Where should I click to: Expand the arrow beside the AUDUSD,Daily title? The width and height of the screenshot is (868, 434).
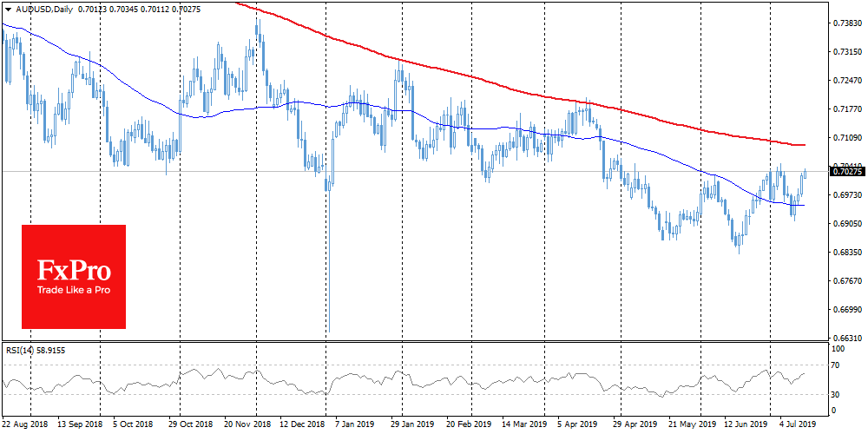[x=6, y=7]
